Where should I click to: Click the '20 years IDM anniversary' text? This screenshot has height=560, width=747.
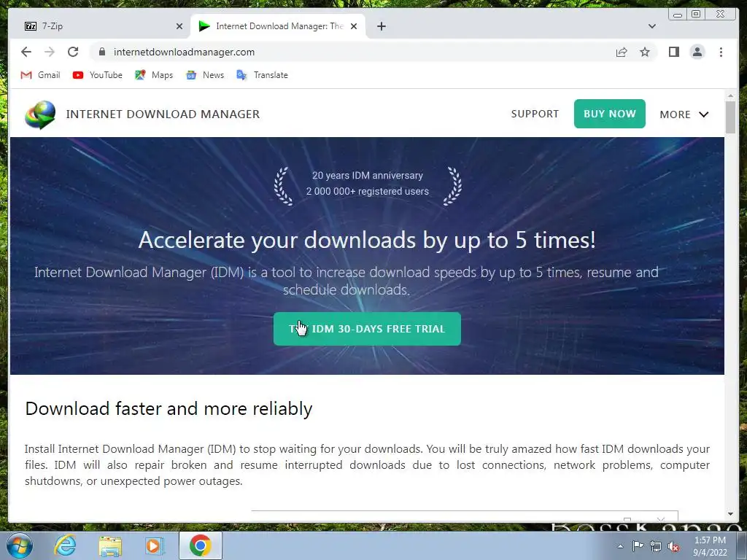click(368, 175)
